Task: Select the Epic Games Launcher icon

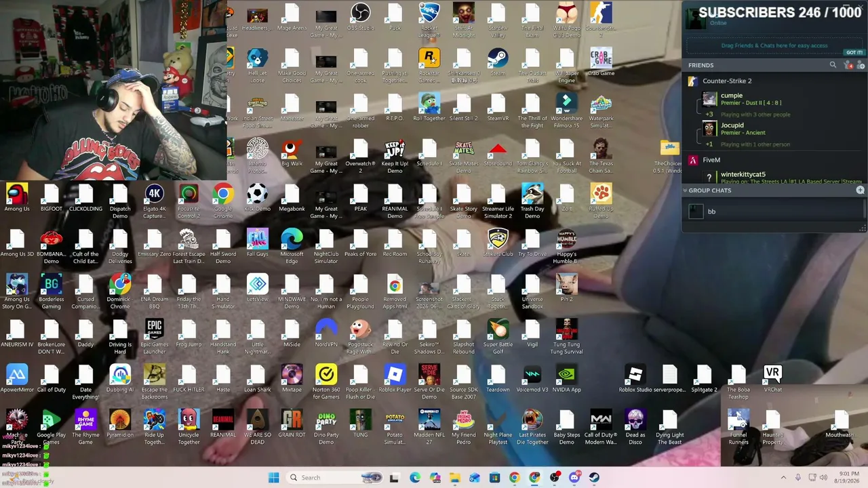Action: tap(154, 338)
